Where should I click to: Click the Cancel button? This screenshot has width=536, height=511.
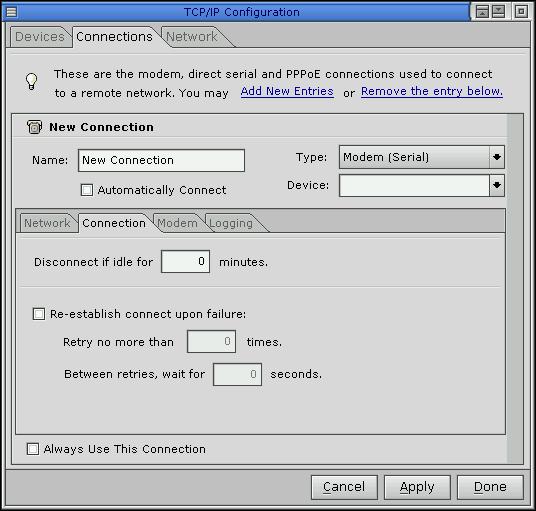pyautogui.click(x=344, y=487)
